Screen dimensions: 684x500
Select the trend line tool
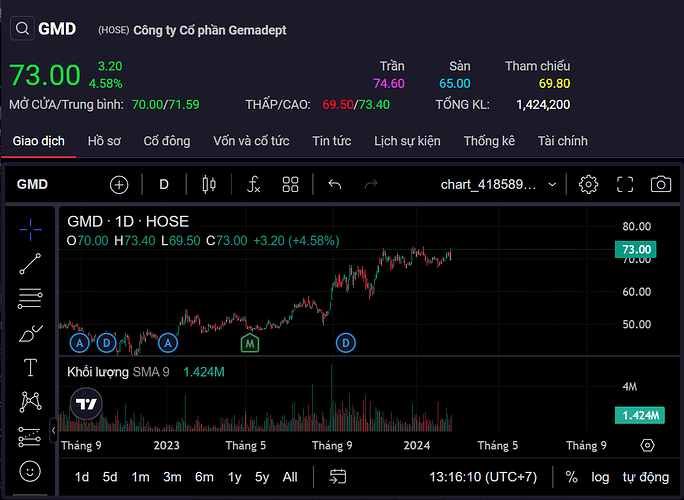tap(30, 264)
